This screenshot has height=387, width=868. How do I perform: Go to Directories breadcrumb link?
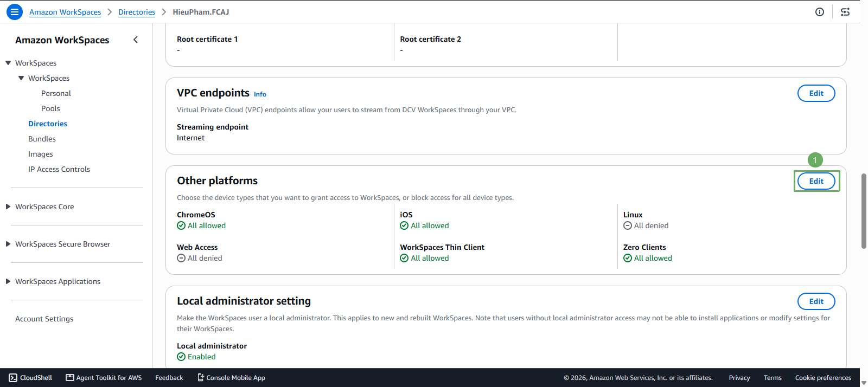(137, 12)
